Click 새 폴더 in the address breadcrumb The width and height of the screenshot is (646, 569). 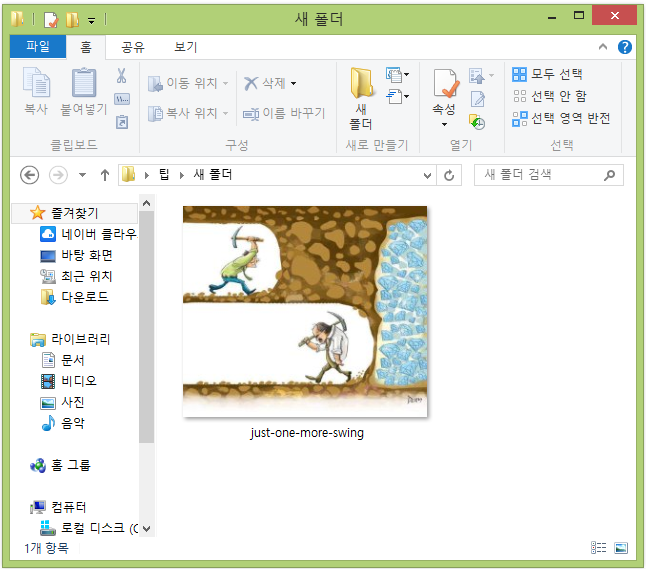point(213,175)
